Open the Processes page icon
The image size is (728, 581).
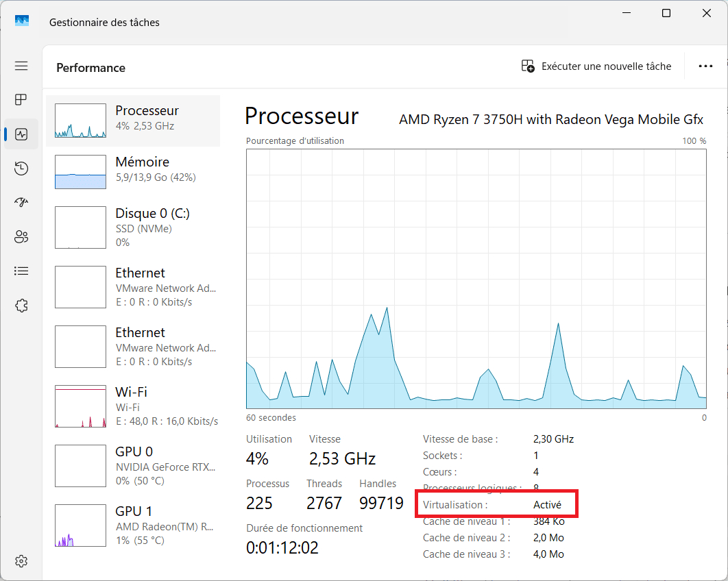[21, 99]
